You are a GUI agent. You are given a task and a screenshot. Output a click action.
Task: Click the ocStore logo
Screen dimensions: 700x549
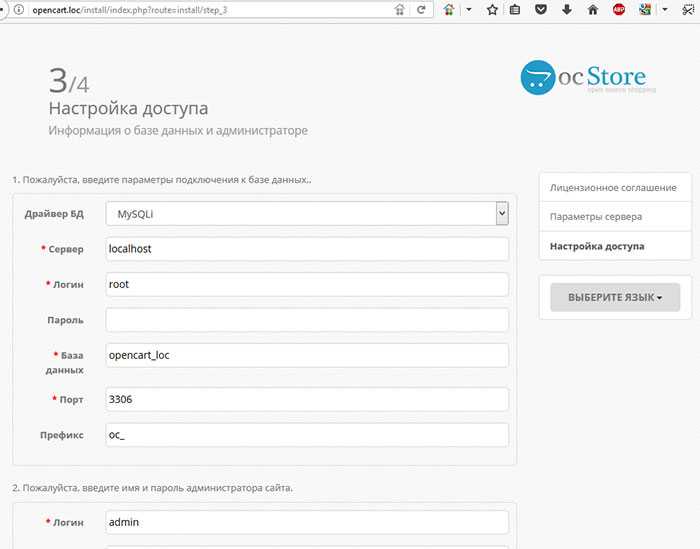point(588,78)
